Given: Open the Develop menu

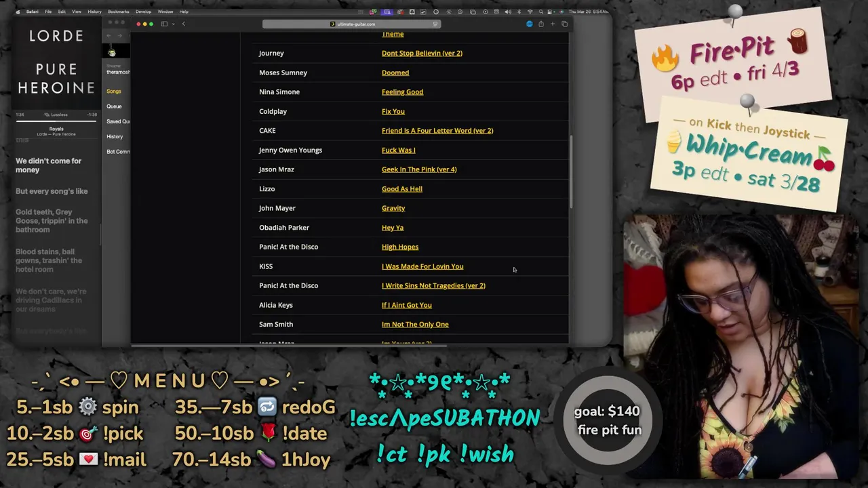Looking at the screenshot, I should tap(143, 12).
